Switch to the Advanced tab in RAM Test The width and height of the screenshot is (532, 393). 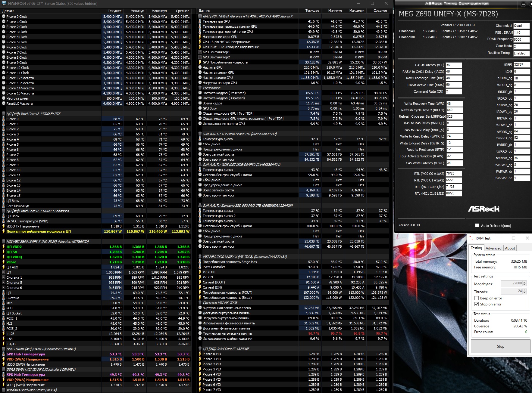coord(493,248)
